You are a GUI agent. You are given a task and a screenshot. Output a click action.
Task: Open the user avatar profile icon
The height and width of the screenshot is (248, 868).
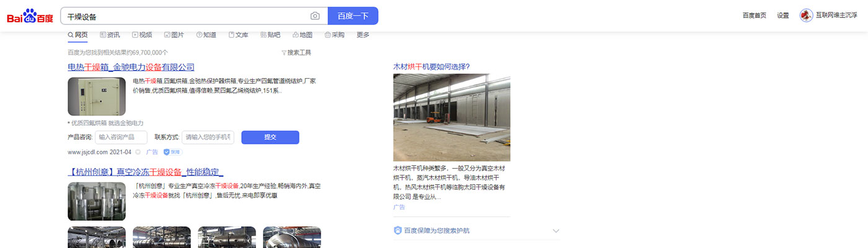coord(806,15)
